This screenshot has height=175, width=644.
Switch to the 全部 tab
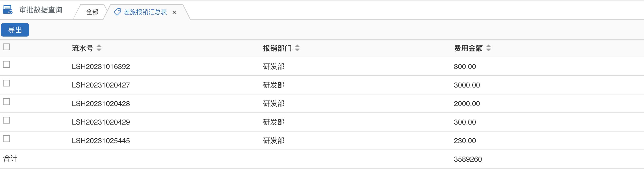tap(92, 12)
